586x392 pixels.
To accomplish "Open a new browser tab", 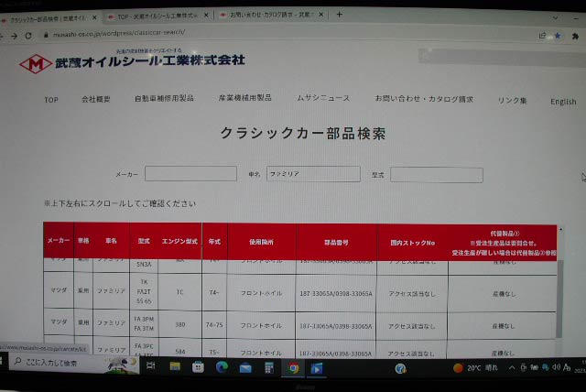I will coord(339,15).
